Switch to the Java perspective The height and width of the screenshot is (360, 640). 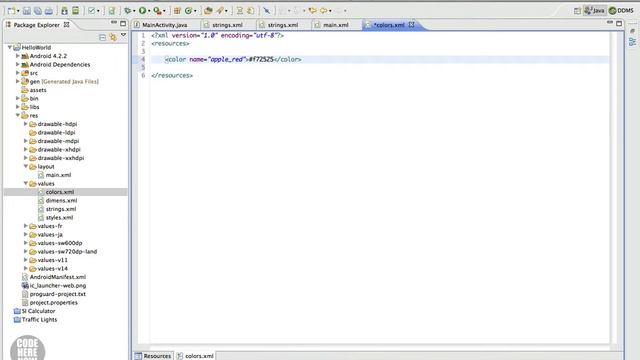(594, 11)
